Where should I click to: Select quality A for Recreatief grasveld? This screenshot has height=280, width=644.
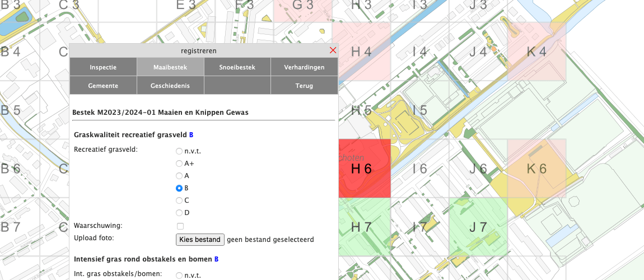[179, 176]
